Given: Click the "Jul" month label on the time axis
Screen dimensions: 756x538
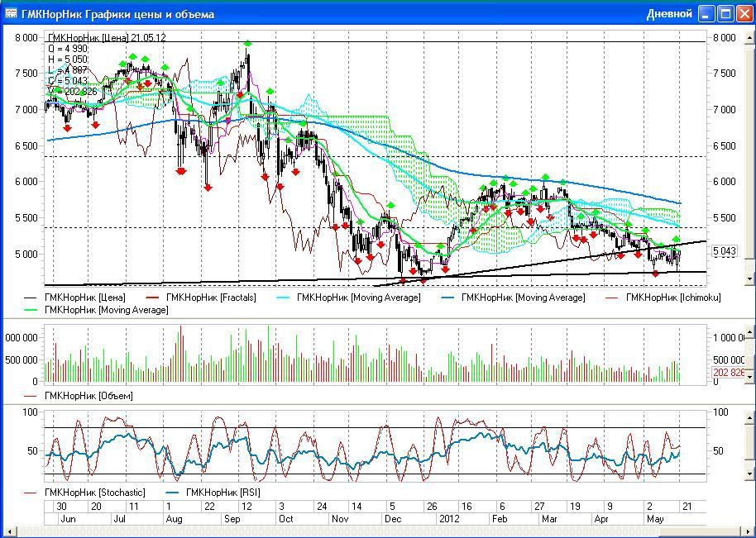Looking at the screenshot, I should pos(118,519).
